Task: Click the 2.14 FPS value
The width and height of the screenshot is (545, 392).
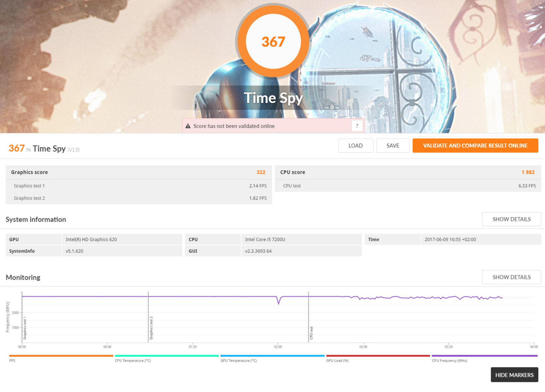Action: click(x=258, y=186)
